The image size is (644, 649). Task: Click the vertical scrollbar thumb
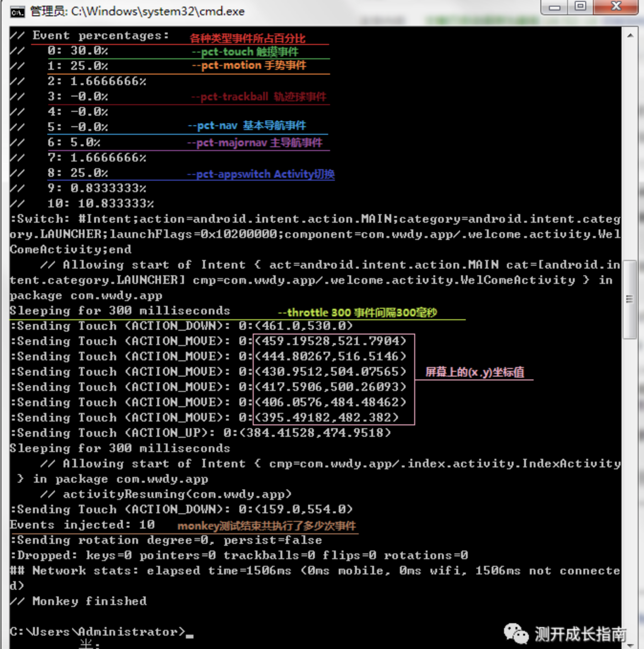[630, 299]
